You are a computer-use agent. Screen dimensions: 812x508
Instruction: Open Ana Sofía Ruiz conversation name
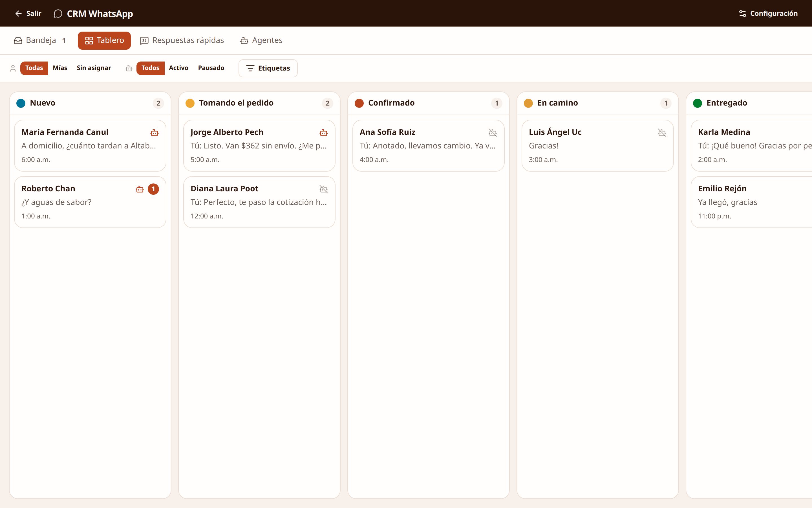388,132
